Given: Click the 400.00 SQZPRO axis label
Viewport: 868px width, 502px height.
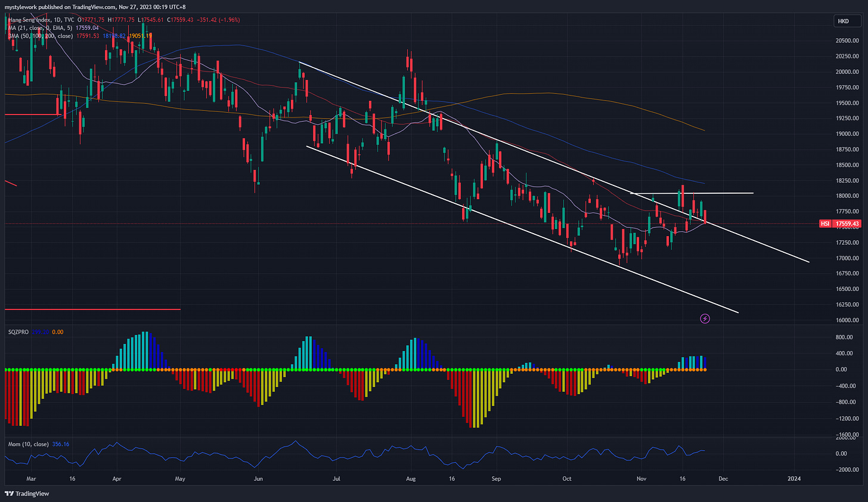Looking at the screenshot, I should [844, 353].
